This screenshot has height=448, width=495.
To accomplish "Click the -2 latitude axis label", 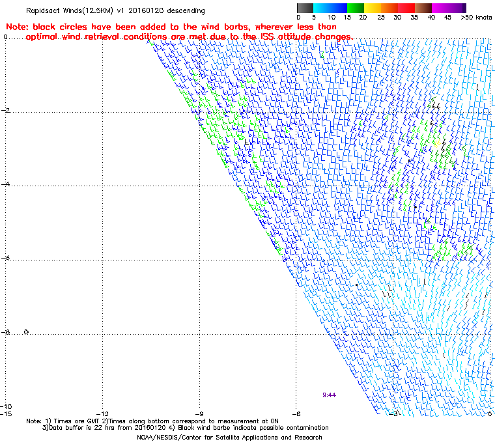I will pos(5,110).
